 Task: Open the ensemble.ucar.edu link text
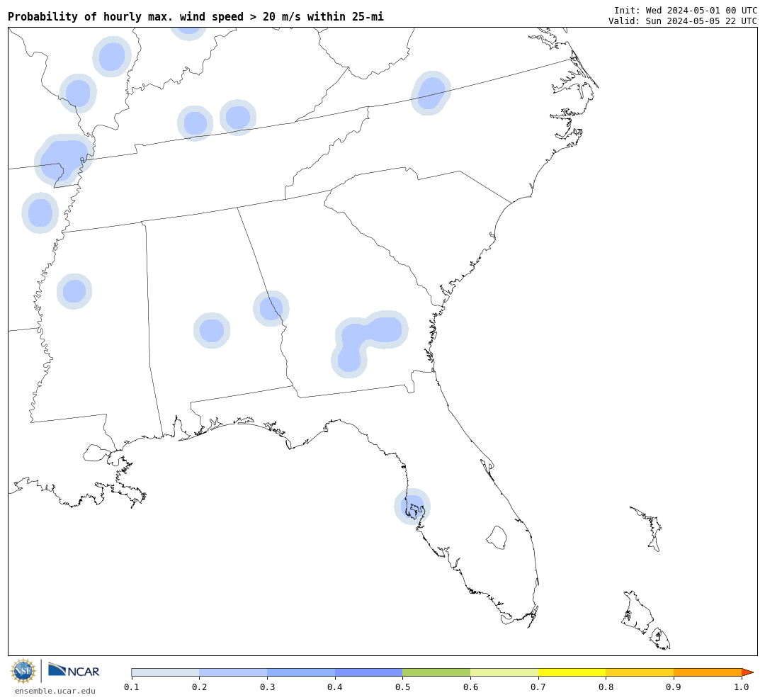pyautogui.click(x=55, y=691)
